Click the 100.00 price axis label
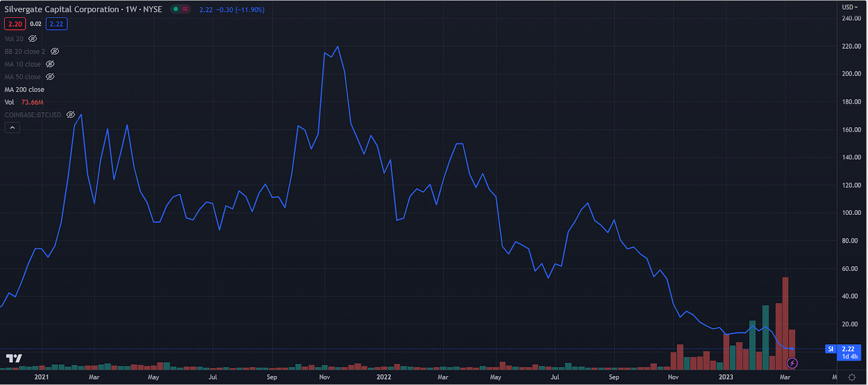The width and height of the screenshot is (868, 385). click(x=851, y=212)
